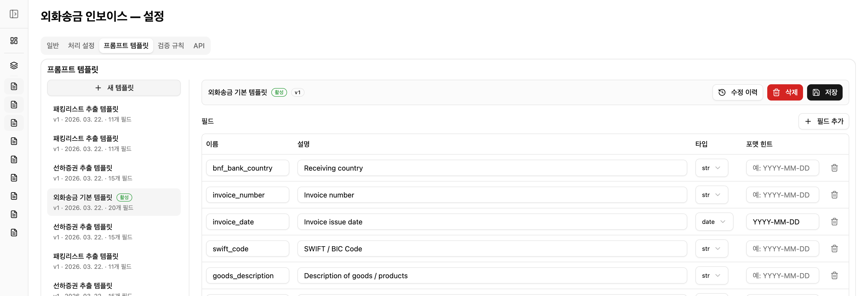
Task: Open type dropdown for swift_code field
Action: point(711,249)
